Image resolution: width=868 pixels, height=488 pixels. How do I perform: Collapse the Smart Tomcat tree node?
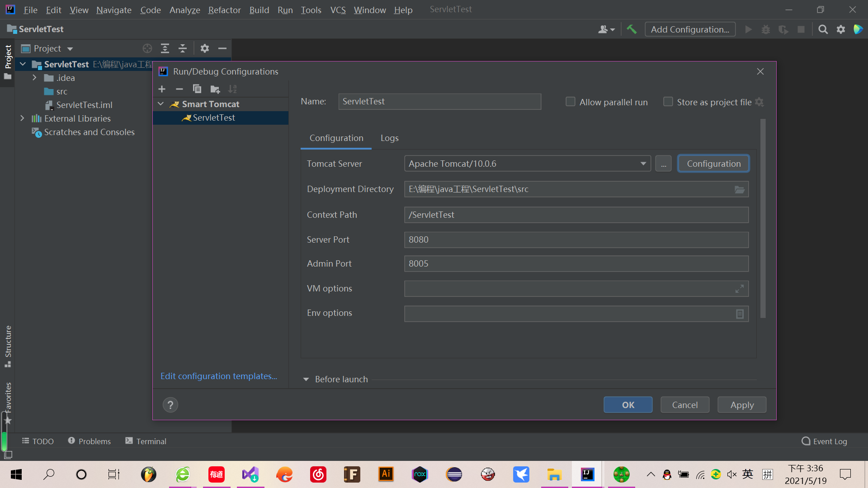coord(160,103)
